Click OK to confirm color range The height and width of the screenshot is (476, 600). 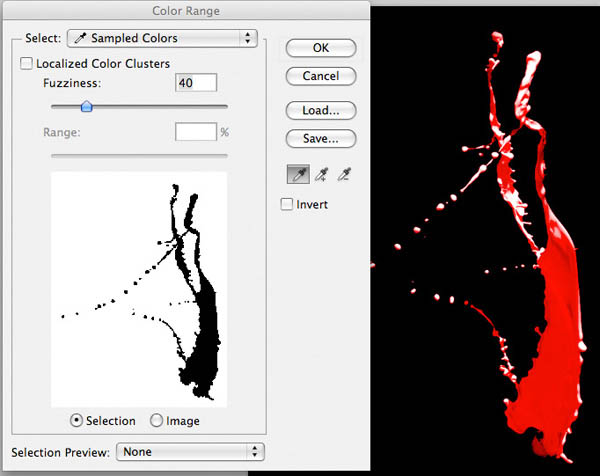pos(321,47)
